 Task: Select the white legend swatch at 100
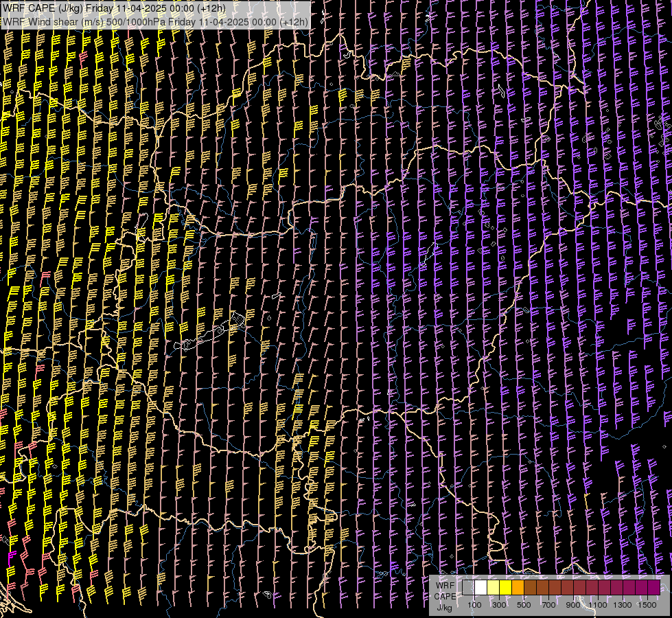(x=481, y=587)
